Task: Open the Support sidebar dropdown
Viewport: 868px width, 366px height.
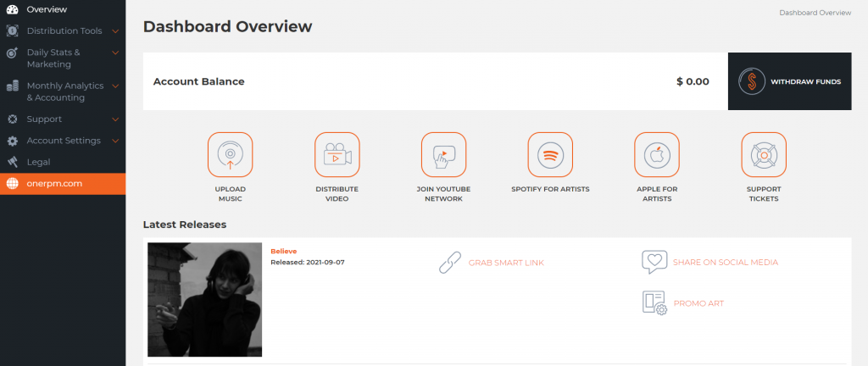Action: coord(115,119)
